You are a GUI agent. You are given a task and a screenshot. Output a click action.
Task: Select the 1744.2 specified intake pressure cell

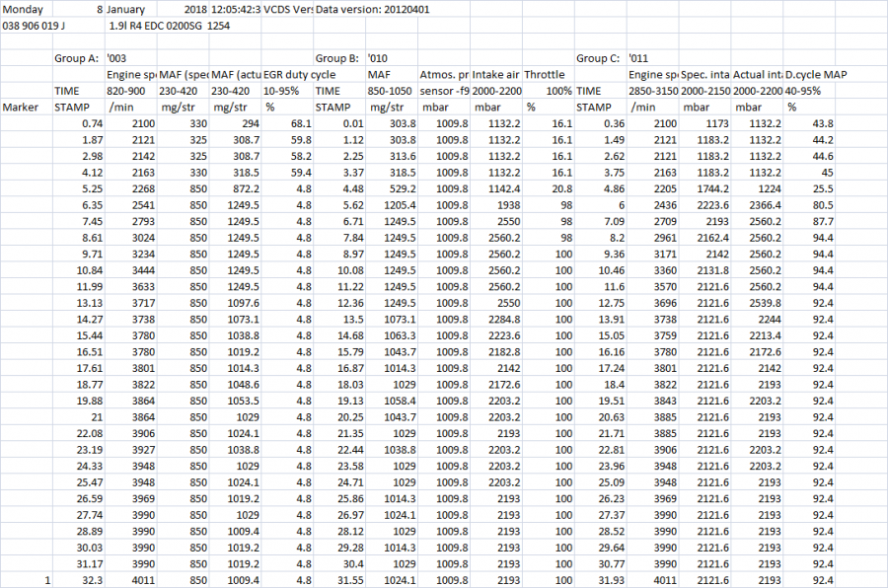coord(710,187)
